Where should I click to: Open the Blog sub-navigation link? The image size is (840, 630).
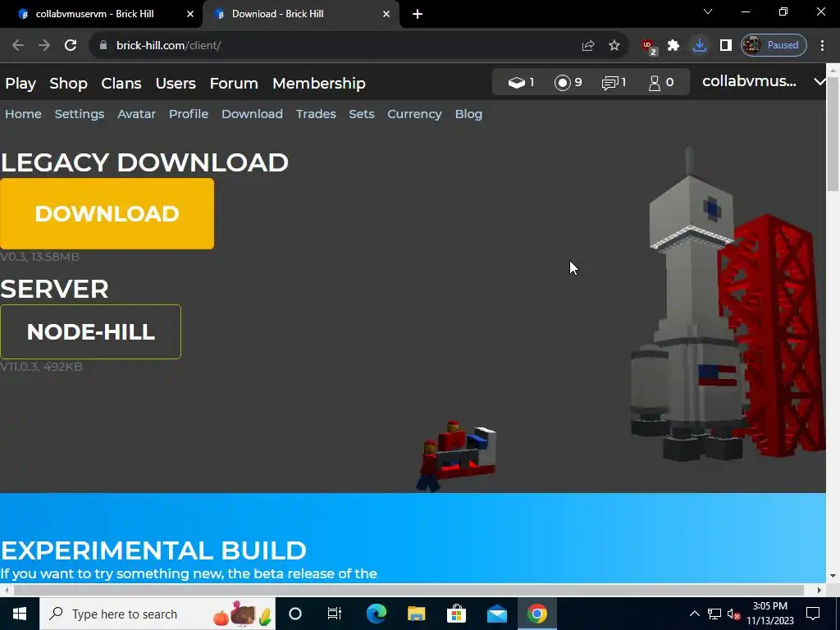pyautogui.click(x=468, y=114)
